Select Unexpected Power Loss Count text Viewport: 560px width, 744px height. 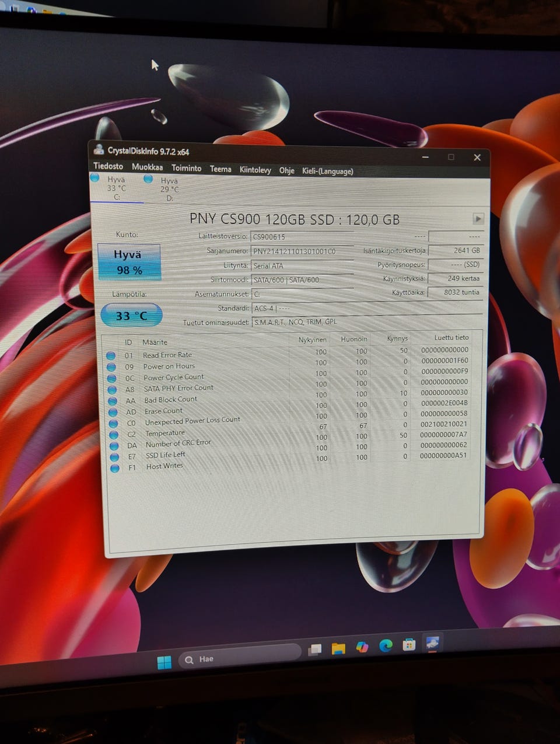[x=192, y=421]
